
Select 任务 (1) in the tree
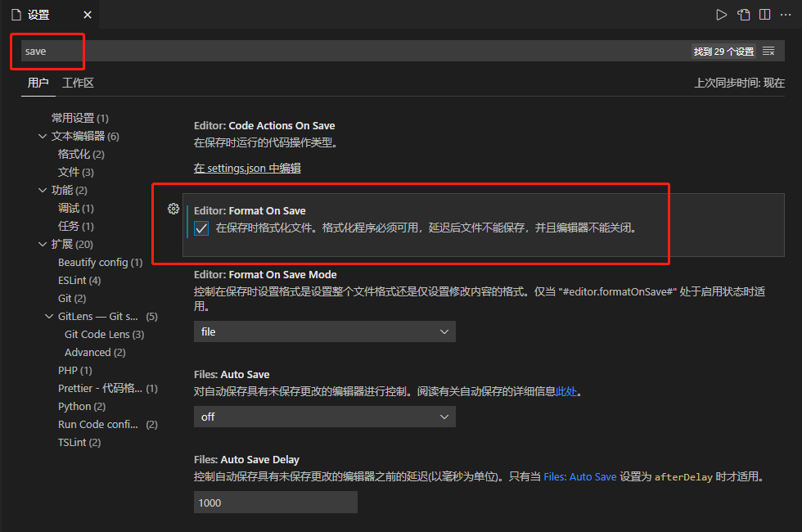(75, 226)
